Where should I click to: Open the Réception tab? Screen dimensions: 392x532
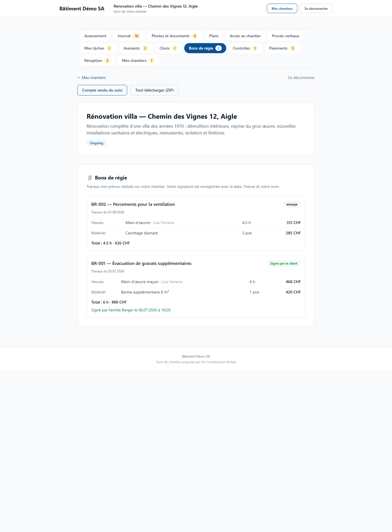[x=97, y=60]
